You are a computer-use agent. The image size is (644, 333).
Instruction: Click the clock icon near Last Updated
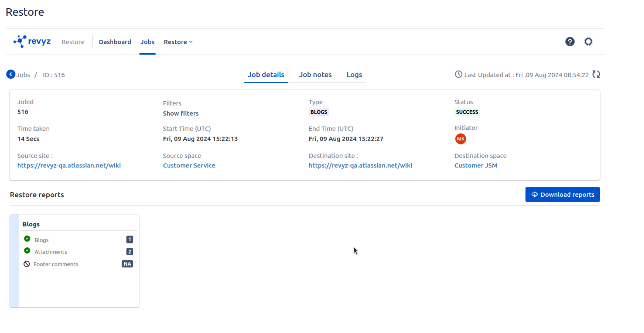click(x=458, y=75)
